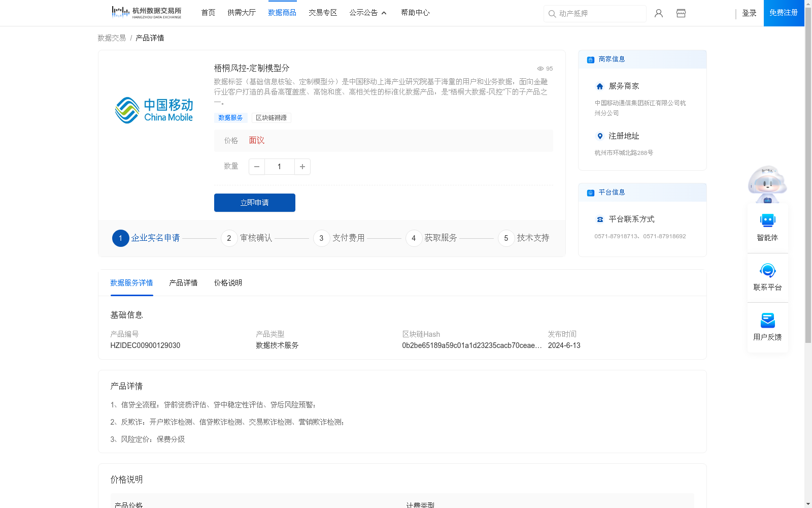Switch to 产品详情 tab
The height and width of the screenshot is (508, 812).
[183, 283]
